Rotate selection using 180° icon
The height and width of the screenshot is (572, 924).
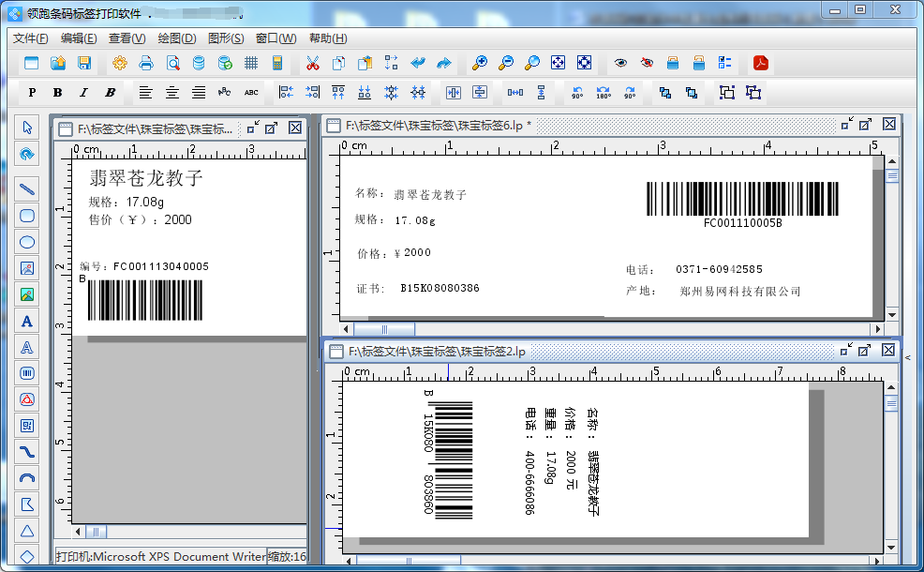coord(604,93)
